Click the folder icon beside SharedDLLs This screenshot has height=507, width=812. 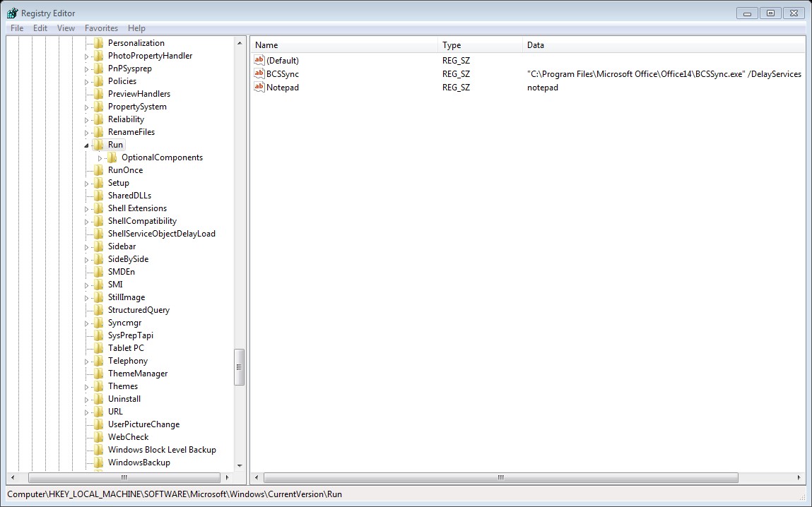[x=98, y=196]
